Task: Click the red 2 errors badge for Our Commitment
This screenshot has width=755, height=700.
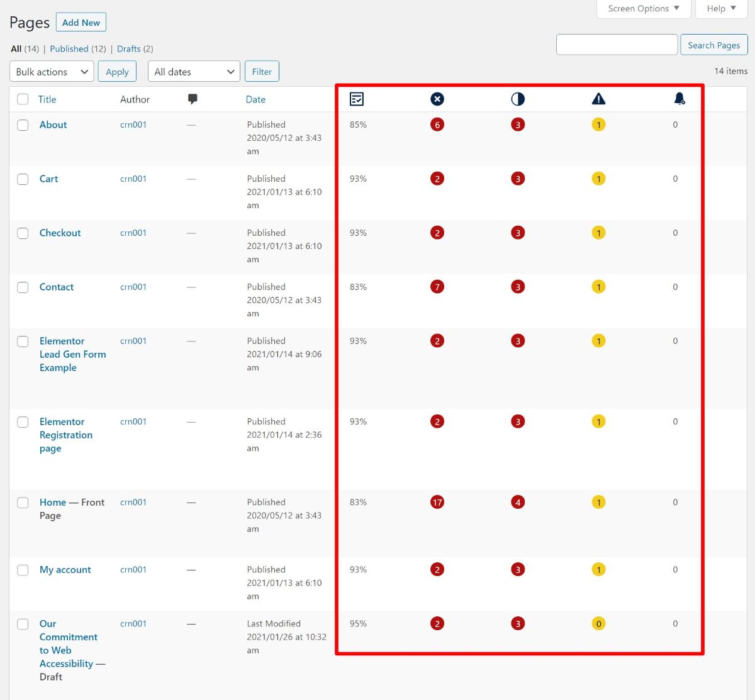Action: coord(437,624)
